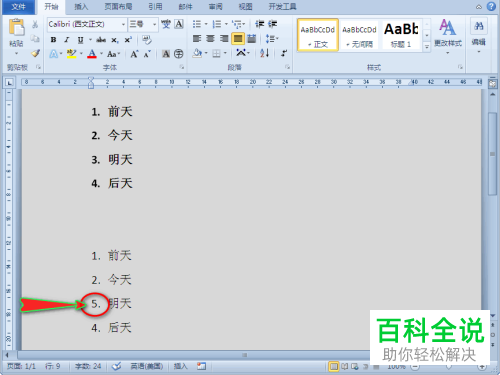Toggle Subscript formatting
Screen dimensions: 500x375
[x=114, y=40]
